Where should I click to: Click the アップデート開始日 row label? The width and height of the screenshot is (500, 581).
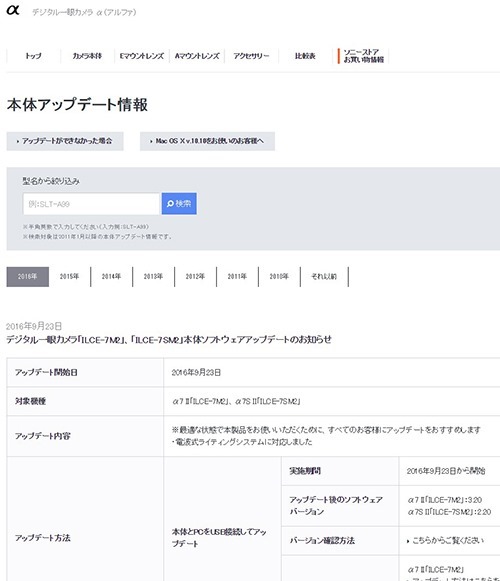(46, 372)
